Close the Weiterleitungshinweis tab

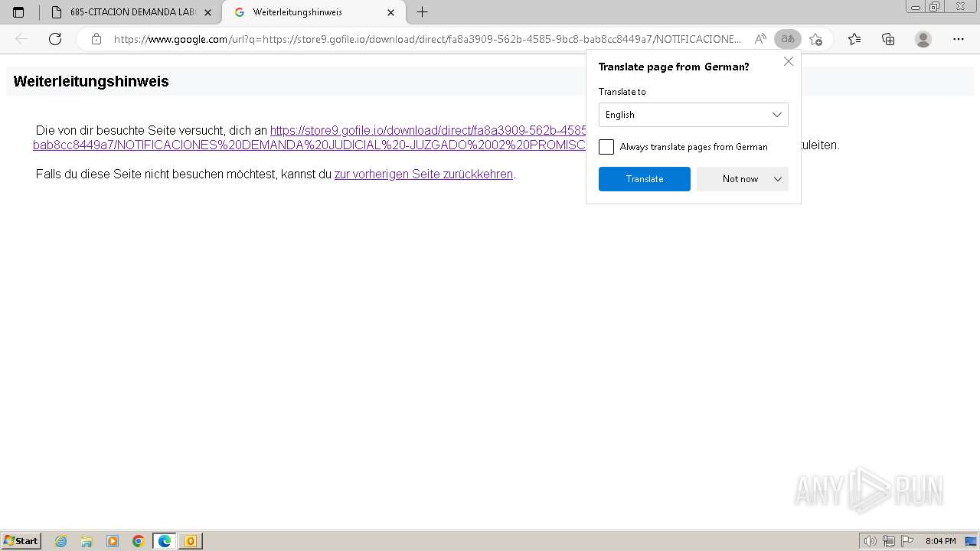(x=390, y=12)
